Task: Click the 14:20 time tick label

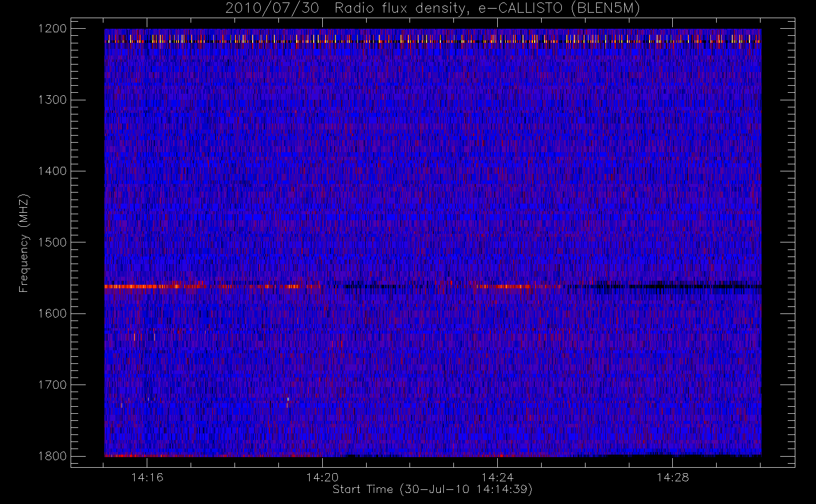Action: tap(322, 477)
